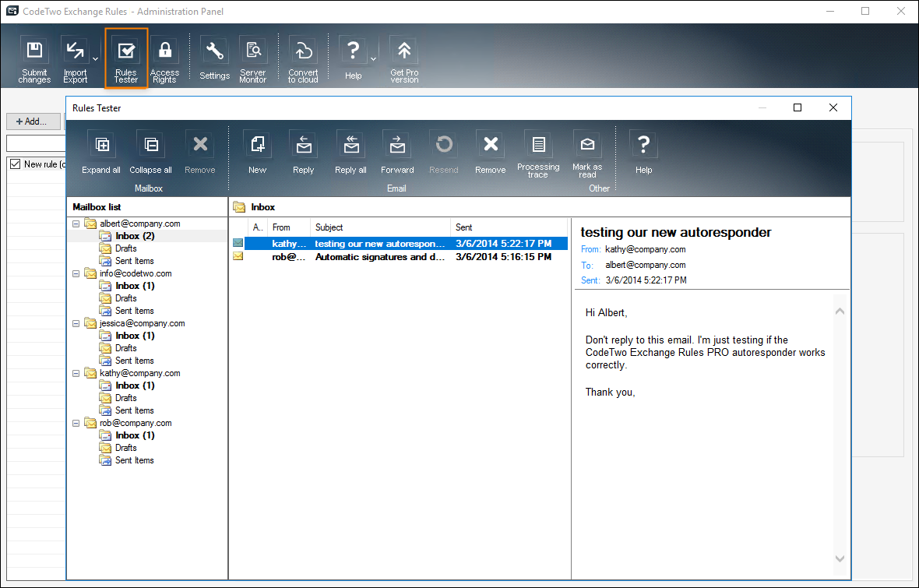Click the Mailbox group Remove icon
Screen dimensions: 919x588
pyautogui.click(x=200, y=153)
